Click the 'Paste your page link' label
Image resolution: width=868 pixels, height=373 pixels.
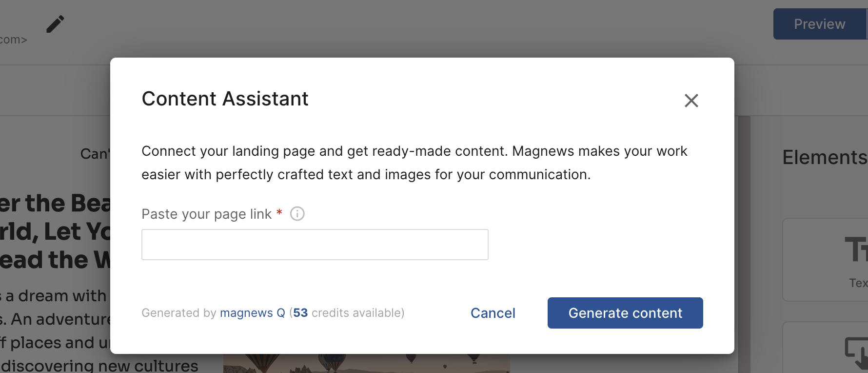tap(206, 214)
